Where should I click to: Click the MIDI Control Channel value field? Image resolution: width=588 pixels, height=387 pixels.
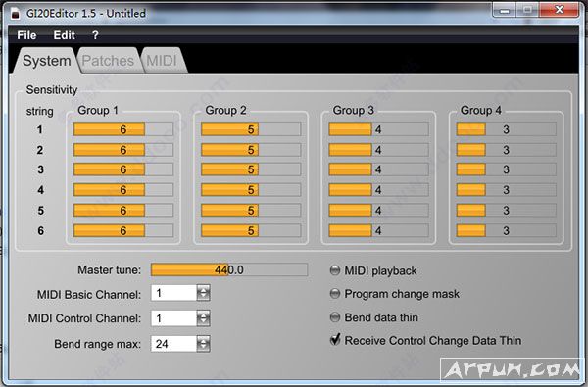coord(173,318)
